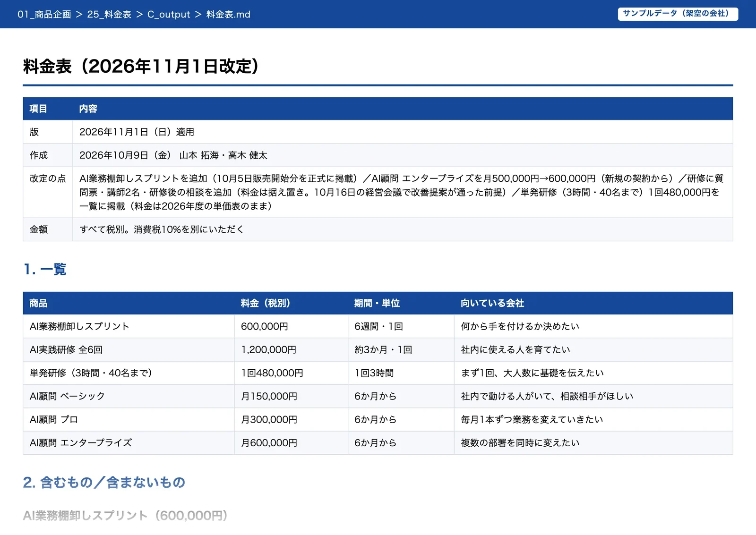Viewport: 756px width, 535px height.
Task: Click the heading 2. 含むもの/含まないもの
Action: point(104,482)
